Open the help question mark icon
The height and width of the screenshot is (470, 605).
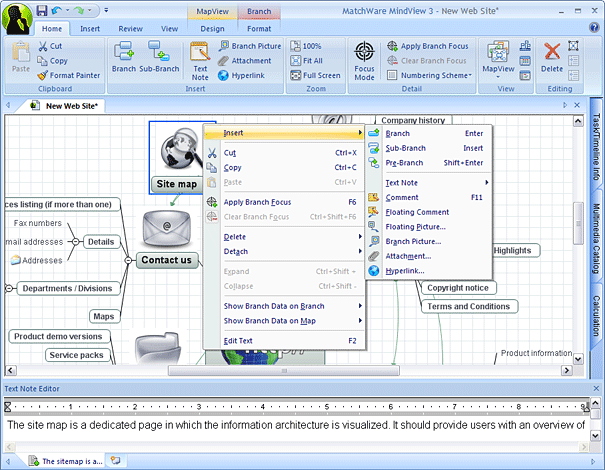pos(594,27)
